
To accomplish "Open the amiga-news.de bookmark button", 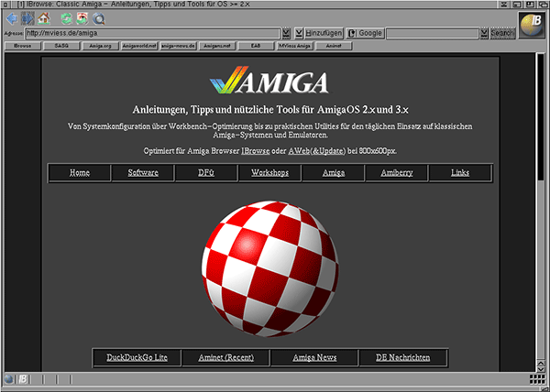I will (x=178, y=46).
